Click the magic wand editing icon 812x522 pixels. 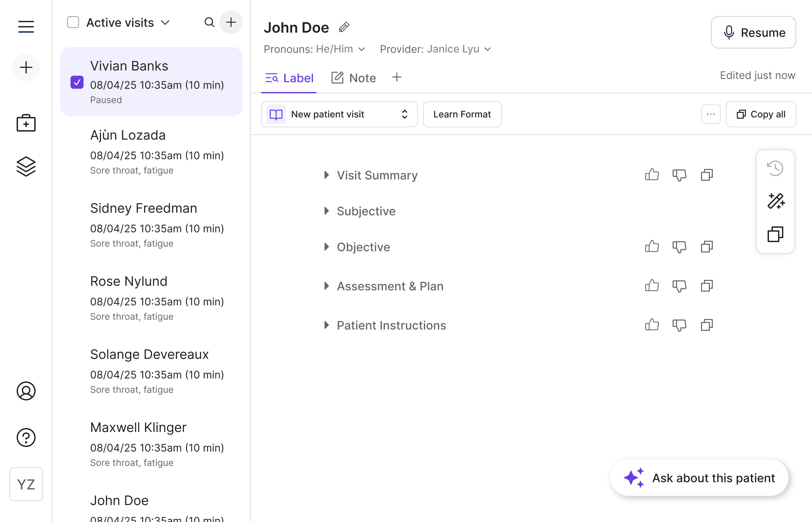click(x=776, y=201)
